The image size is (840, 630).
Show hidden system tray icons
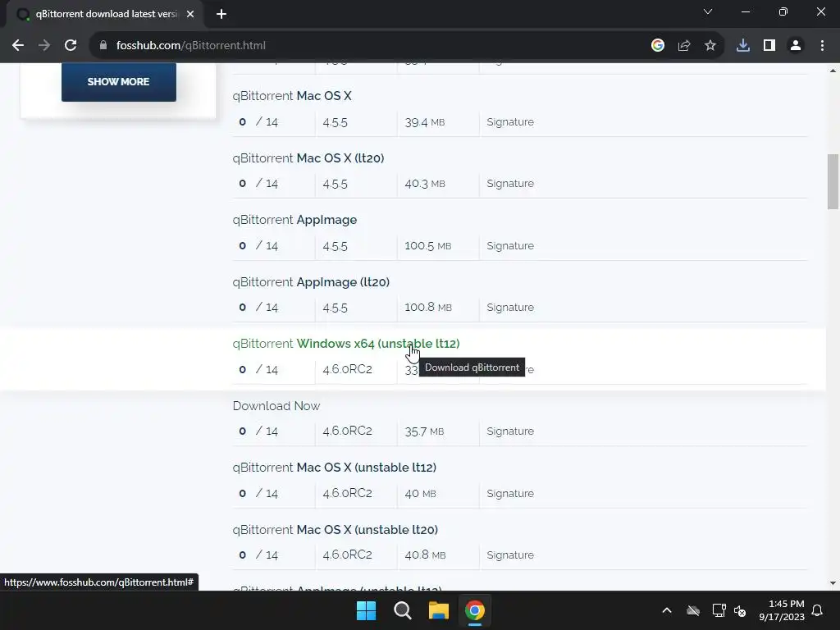pos(667,610)
